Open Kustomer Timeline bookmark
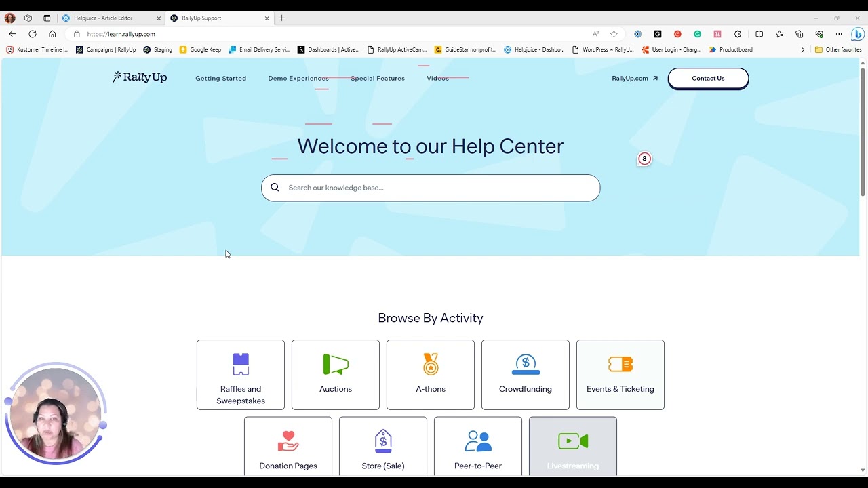Viewport: 868px width, 488px height. tap(37, 49)
